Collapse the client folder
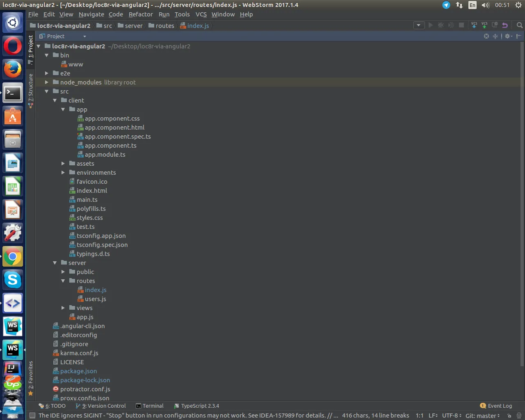This screenshot has width=525, height=420. pos(55,100)
